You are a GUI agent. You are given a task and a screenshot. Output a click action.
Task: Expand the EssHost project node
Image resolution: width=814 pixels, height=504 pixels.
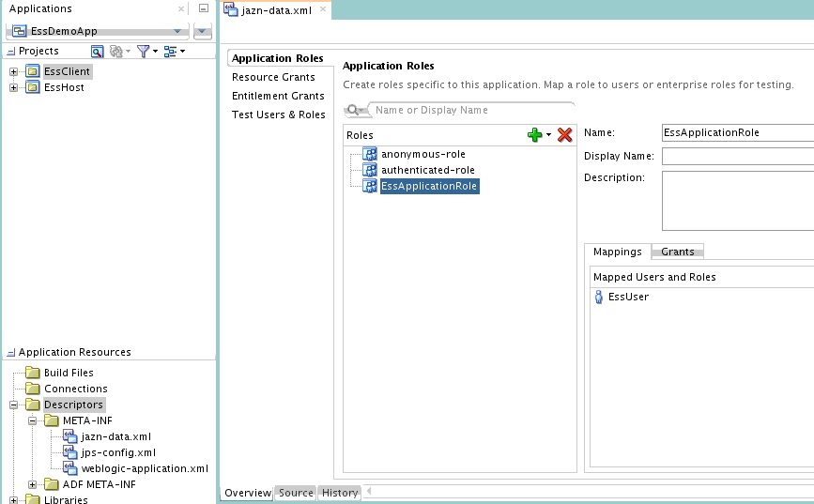[x=13, y=87]
